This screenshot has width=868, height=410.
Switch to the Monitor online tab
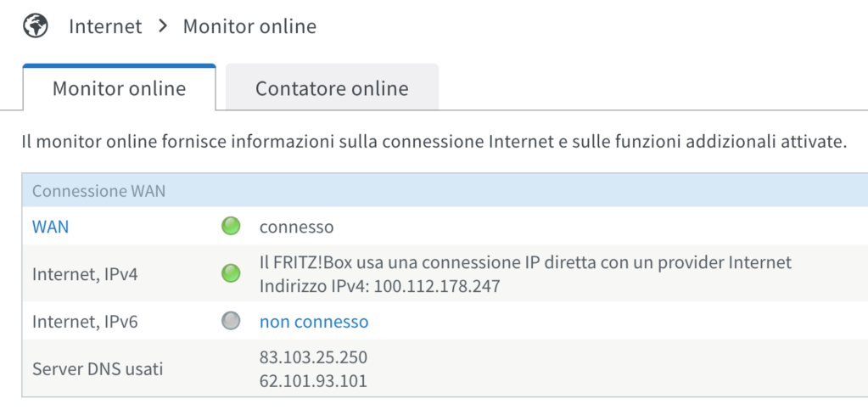[x=119, y=87]
